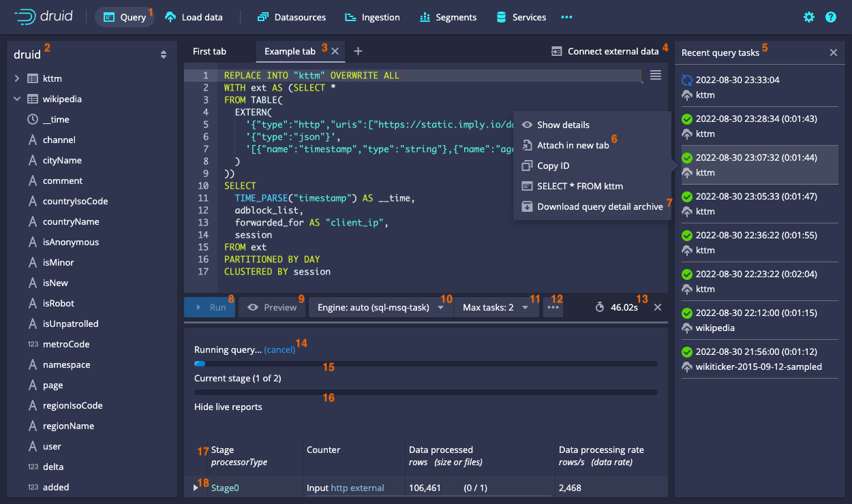Click the ellipsis next to Max tasks

pos(553,306)
